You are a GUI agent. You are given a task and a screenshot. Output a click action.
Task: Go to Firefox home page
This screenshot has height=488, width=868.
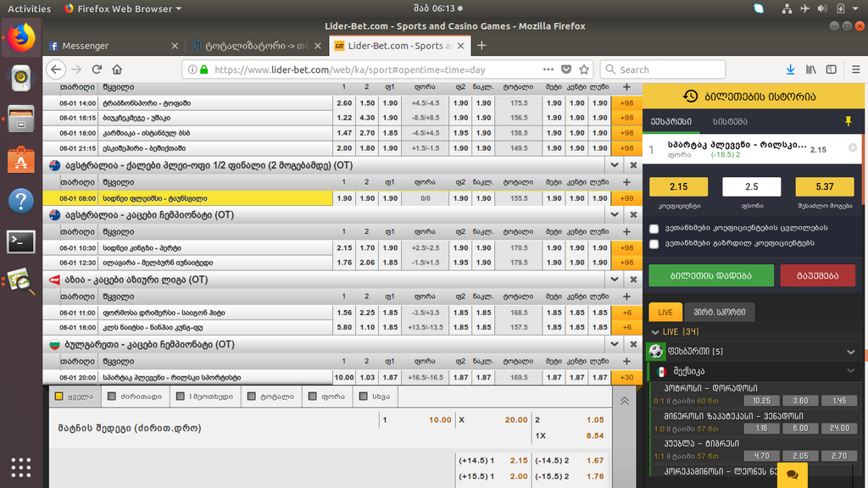point(117,69)
